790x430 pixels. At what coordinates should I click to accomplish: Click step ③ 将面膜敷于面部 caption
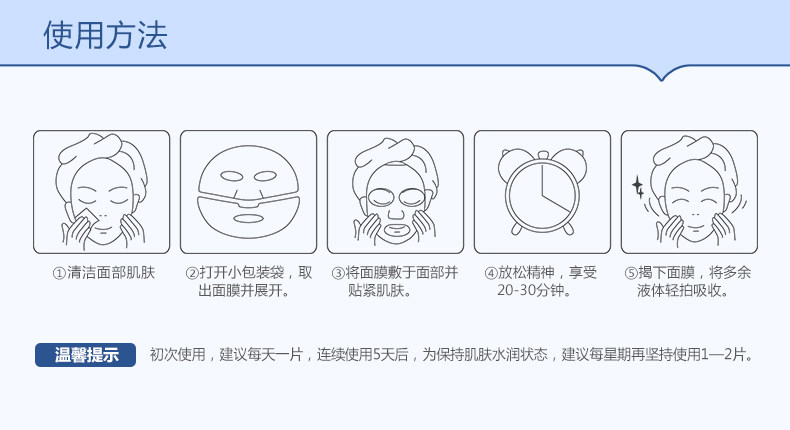[395, 281]
